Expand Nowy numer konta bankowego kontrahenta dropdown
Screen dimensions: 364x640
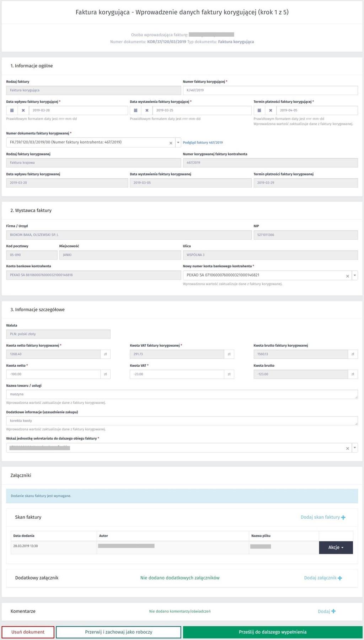(355, 276)
